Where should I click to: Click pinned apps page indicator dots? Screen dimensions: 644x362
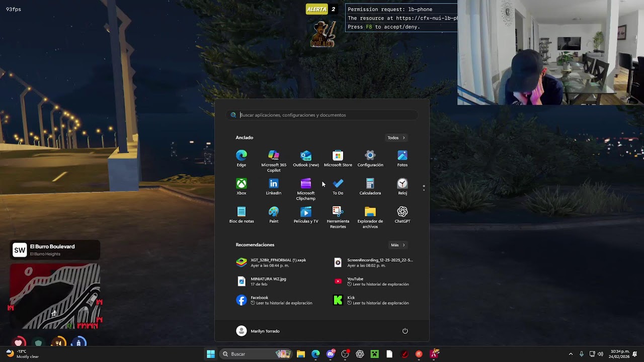tap(424, 188)
